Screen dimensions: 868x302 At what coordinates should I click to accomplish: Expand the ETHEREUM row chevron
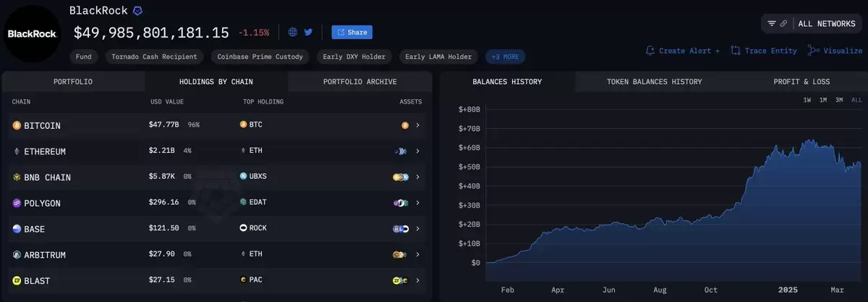click(418, 151)
